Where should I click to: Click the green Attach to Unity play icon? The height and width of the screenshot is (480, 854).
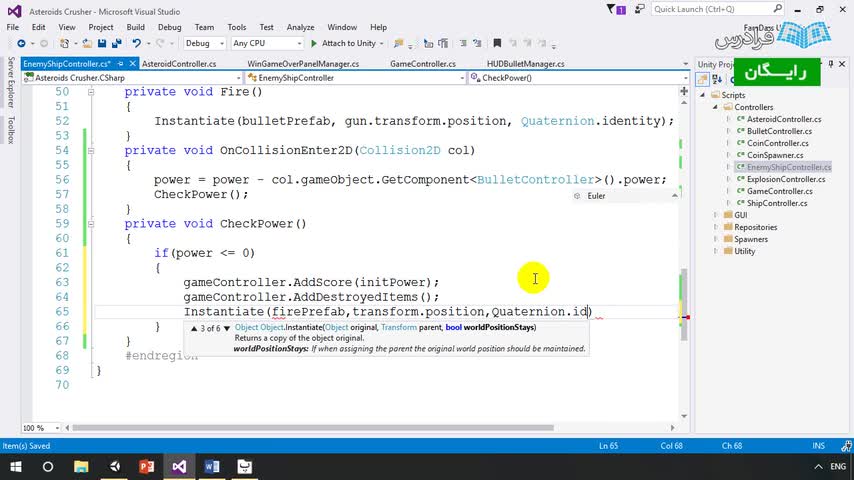point(314,43)
